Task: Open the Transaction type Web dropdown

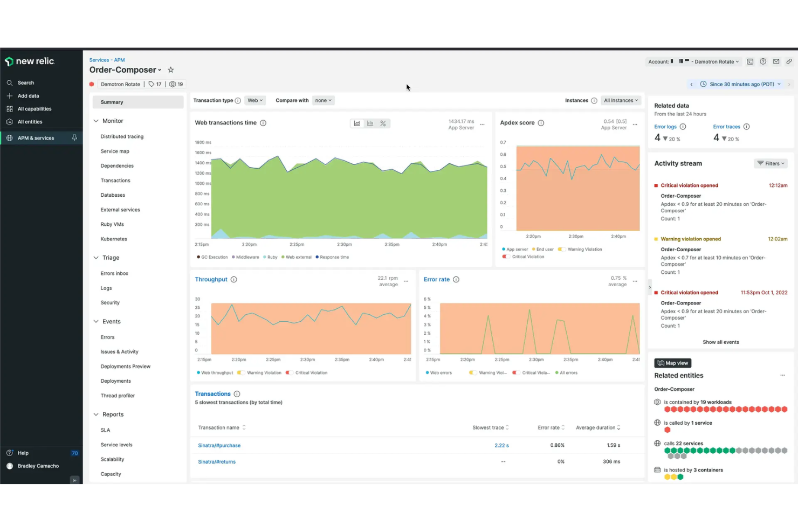Action: 254,100
